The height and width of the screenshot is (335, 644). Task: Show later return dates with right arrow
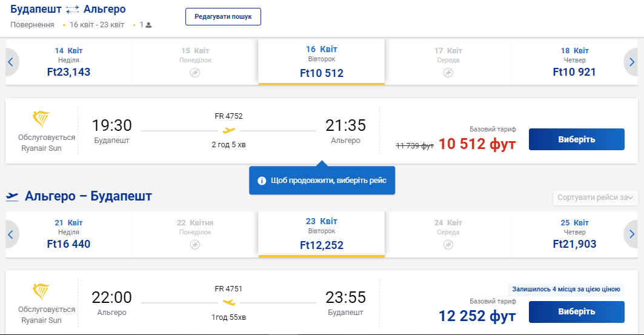coord(632,234)
